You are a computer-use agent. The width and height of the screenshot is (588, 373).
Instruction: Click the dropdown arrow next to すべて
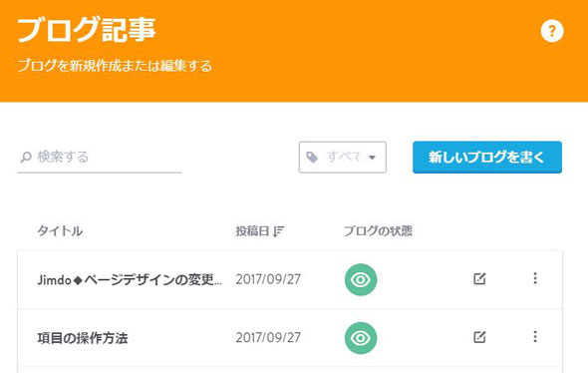(x=372, y=158)
